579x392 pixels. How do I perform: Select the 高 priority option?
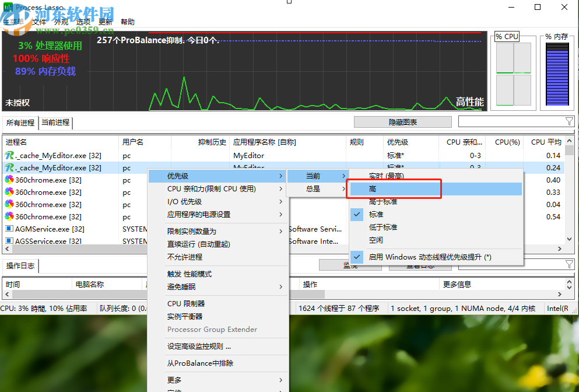436,189
